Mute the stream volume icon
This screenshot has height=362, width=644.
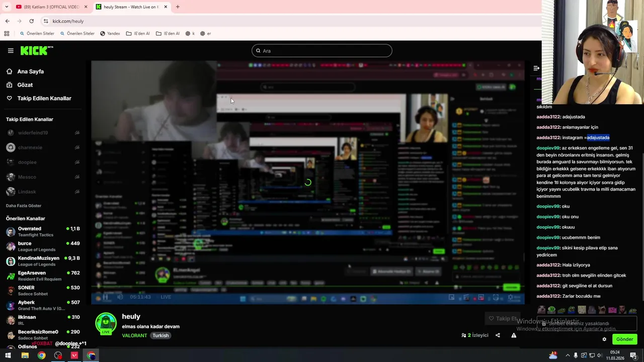click(x=120, y=297)
